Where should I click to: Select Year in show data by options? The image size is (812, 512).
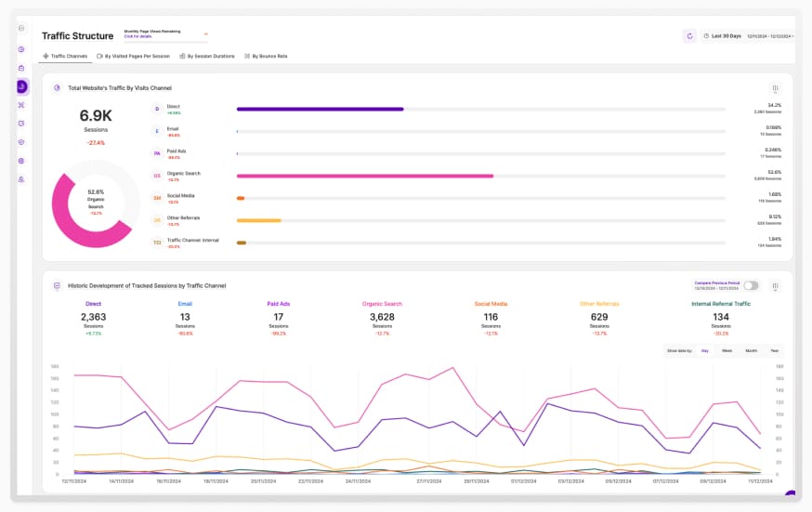pos(774,351)
